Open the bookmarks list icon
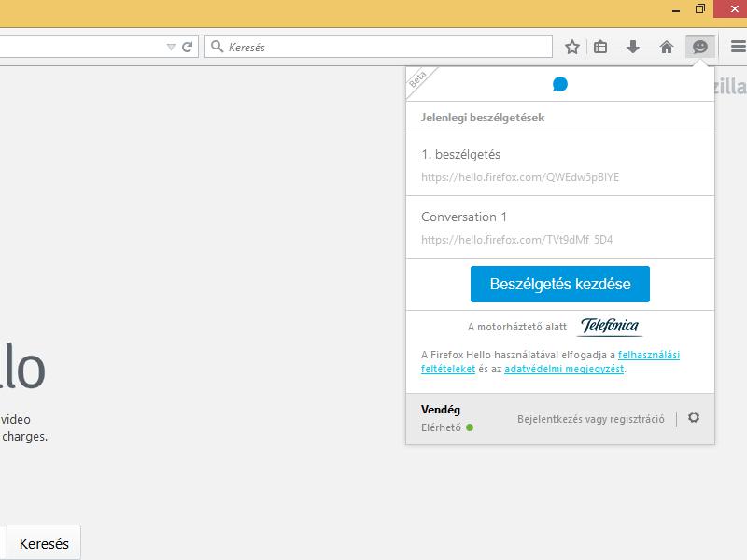This screenshot has width=747, height=560. [600, 47]
